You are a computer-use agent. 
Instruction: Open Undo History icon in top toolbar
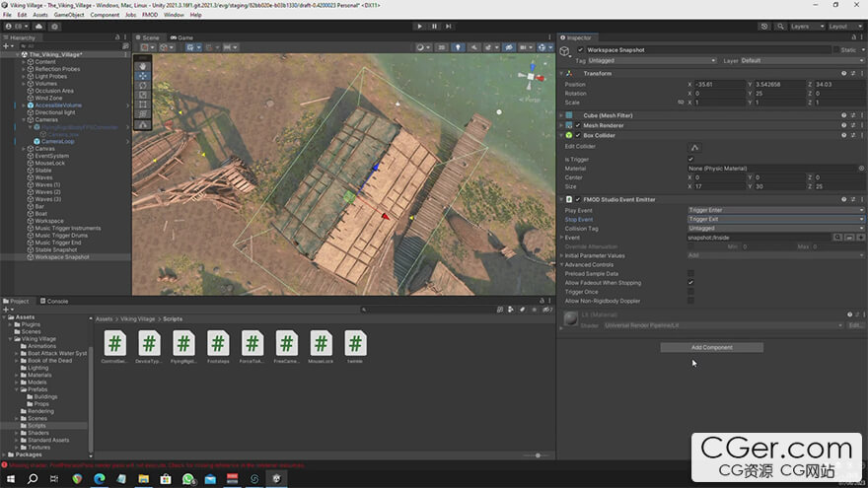pyautogui.click(x=764, y=26)
